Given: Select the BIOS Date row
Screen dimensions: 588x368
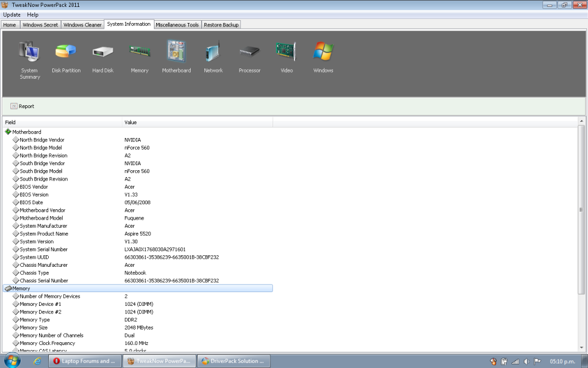Looking at the screenshot, I should tap(138, 202).
